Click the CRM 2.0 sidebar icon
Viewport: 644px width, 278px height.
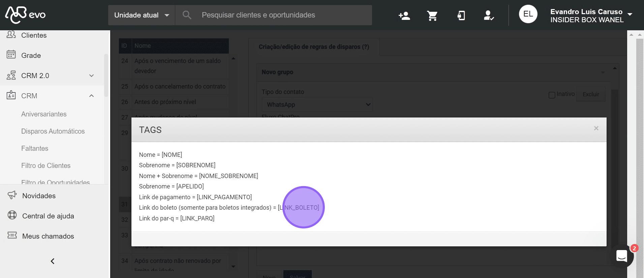click(11, 75)
